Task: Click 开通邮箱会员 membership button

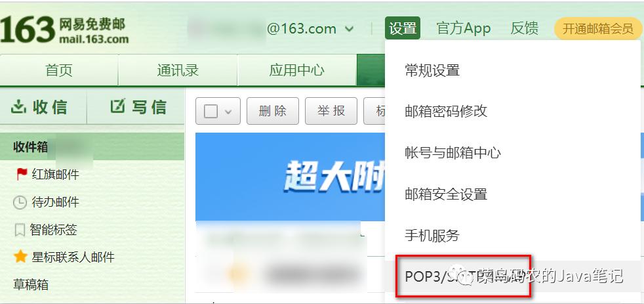Action: 597,29
